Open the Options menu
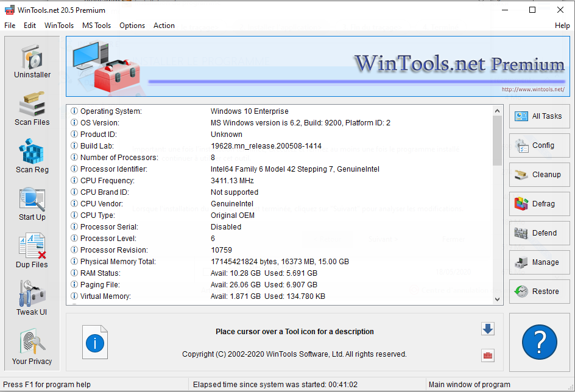575x392 pixels. (132, 26)
